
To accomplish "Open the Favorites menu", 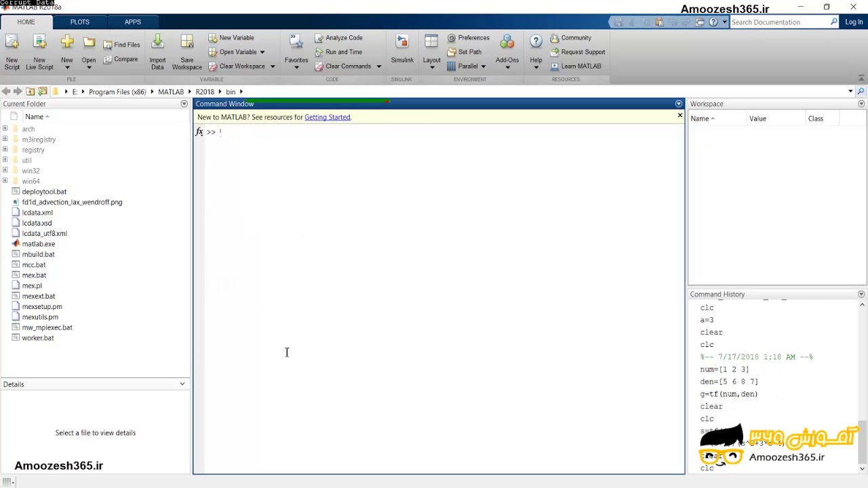I will click(x=296, y=52).
